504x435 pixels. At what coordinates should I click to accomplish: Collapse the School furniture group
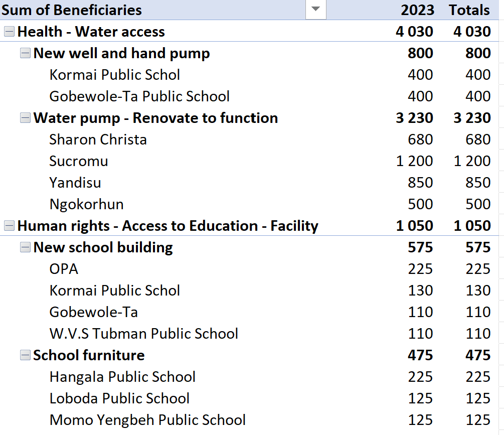(25, 355)
